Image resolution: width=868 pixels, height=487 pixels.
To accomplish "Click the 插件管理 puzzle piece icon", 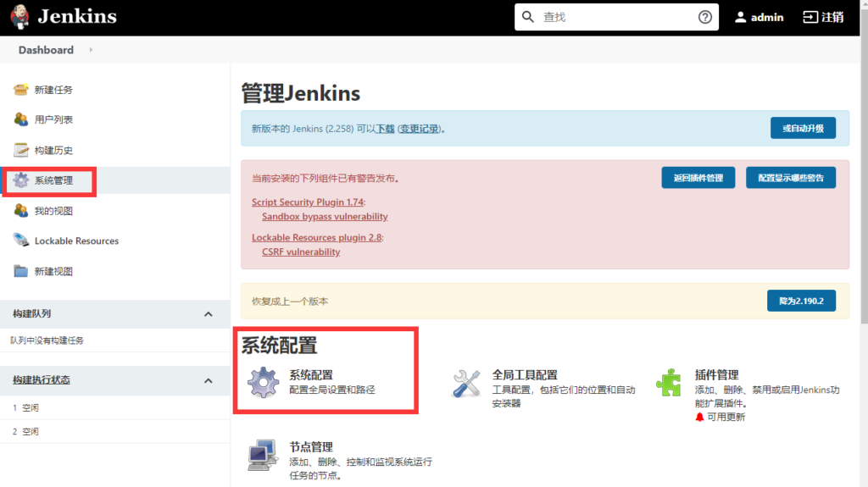I will point(669,383).
